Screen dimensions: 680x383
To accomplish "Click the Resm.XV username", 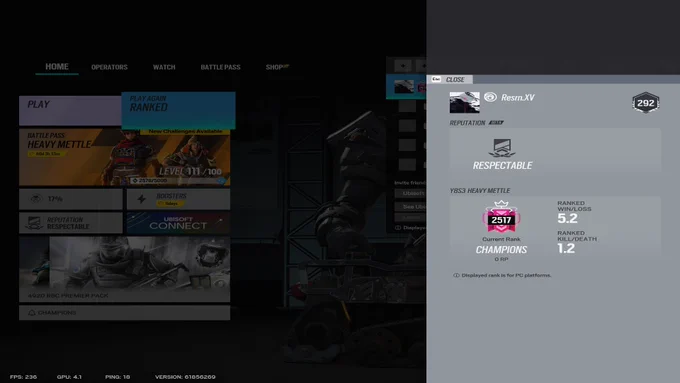I will tap(518, 98).
